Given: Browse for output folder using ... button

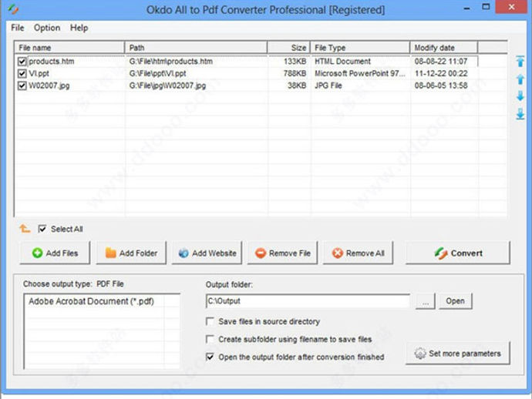Looking at the screenshot, I should point(426,301).
